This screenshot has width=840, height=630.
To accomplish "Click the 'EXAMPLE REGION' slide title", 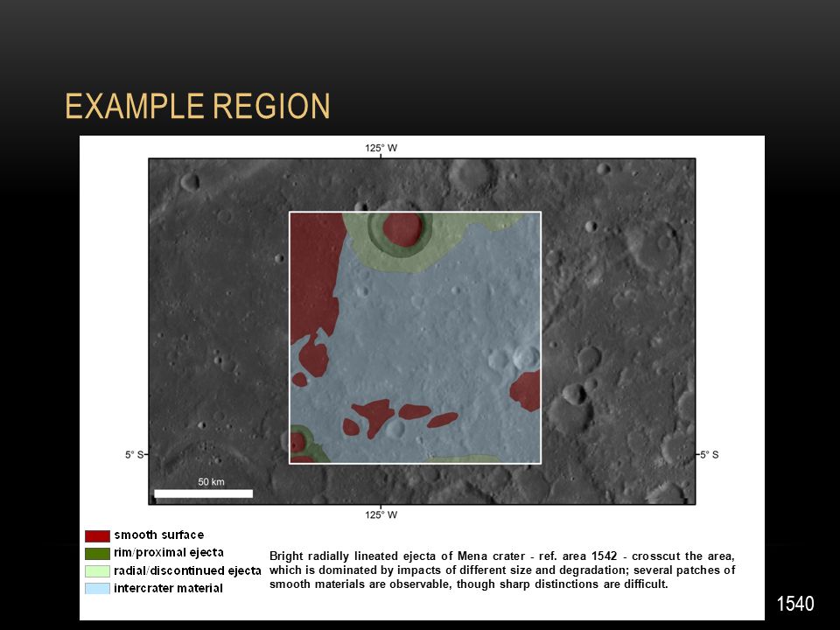I will [198, 106].
